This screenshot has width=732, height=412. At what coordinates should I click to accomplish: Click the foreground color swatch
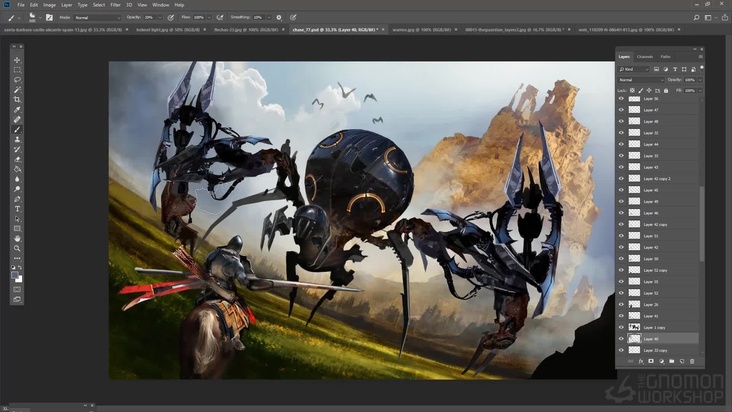point(15,275)
